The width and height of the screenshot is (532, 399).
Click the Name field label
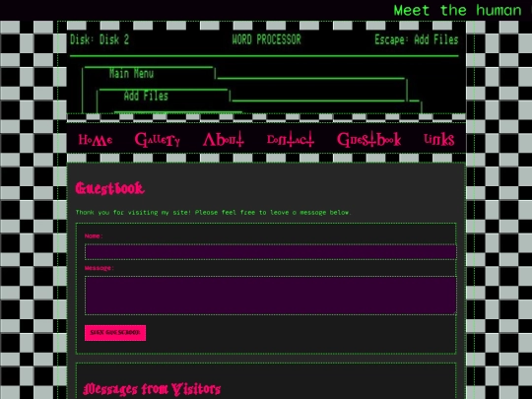click(94, 236)
